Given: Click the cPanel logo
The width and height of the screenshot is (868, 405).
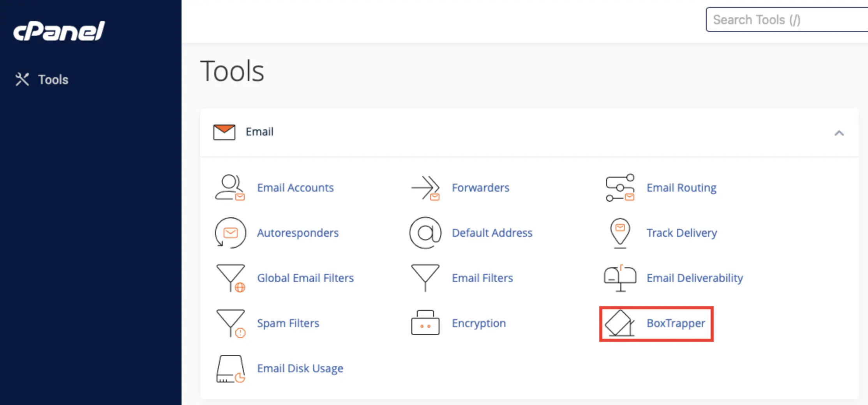Looking at the screenshot, I should click(59, 31).
